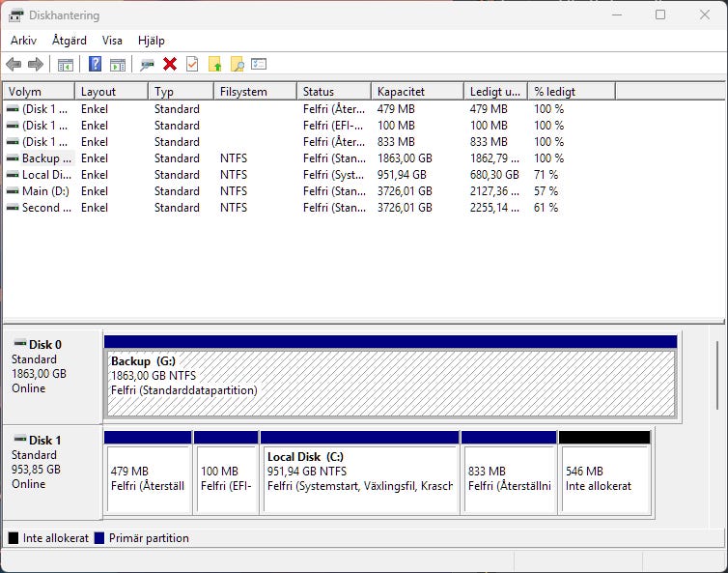Open the Hjälp menu
The height and width of the screenshot is (573, 728).
[152, 41]
